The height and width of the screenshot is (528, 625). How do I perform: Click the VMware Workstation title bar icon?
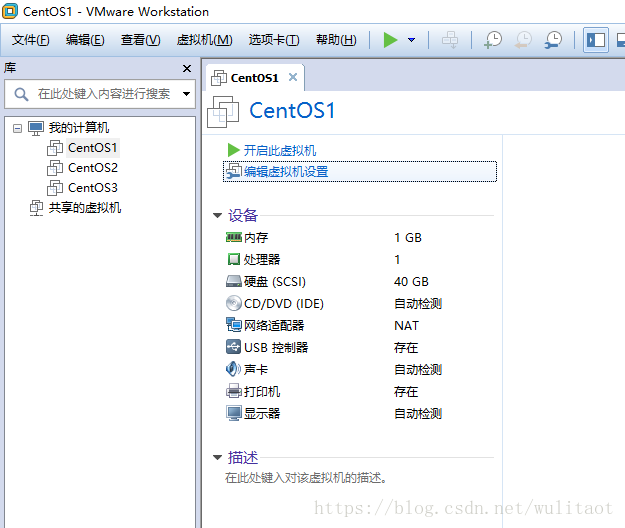click(x=10, y=11)
